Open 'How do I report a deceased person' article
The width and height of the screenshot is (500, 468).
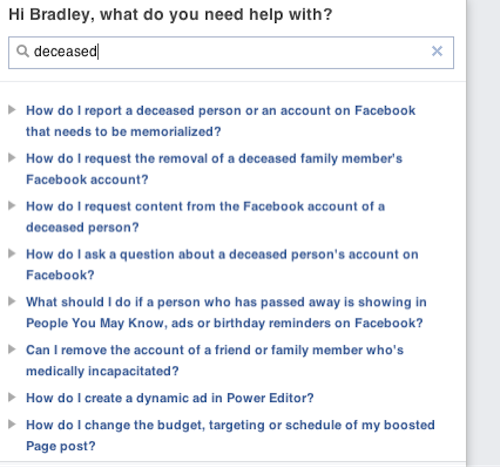(x=221, y=121)
